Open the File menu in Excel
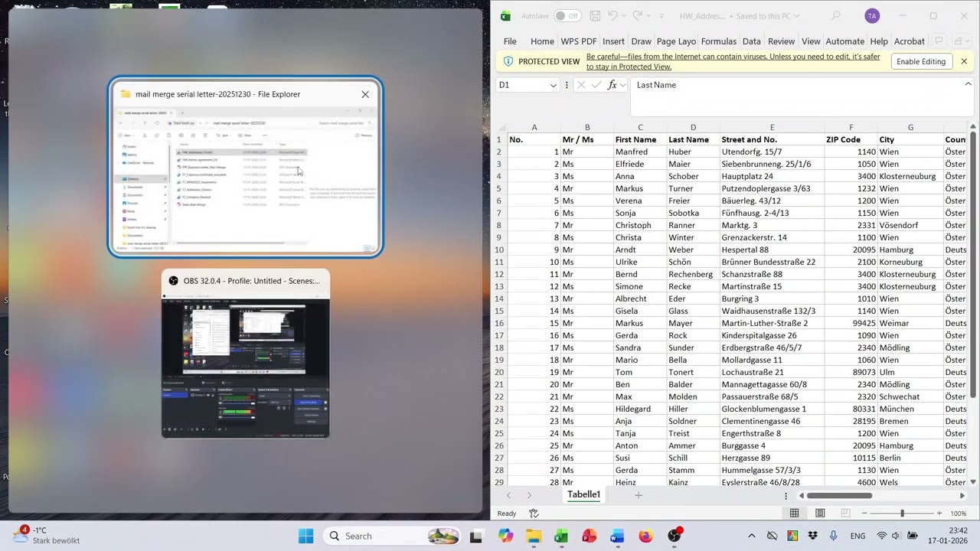This screenshot has width=980, height=551. pyautogui.click(x=510, y=41)
